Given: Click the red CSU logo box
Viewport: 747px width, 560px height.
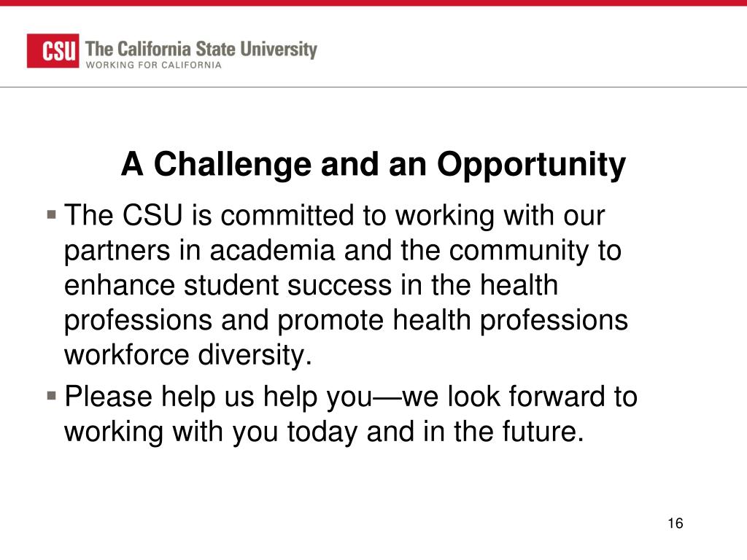Looking at the screenshot, I should click(x=53, y=50).
